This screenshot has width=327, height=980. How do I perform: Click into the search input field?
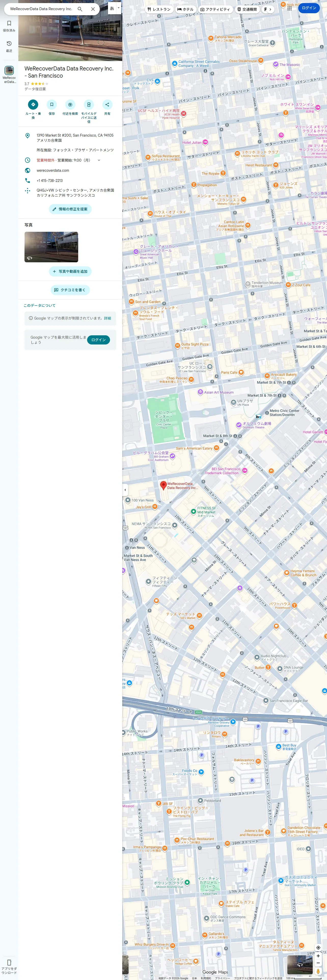(41, 9)
